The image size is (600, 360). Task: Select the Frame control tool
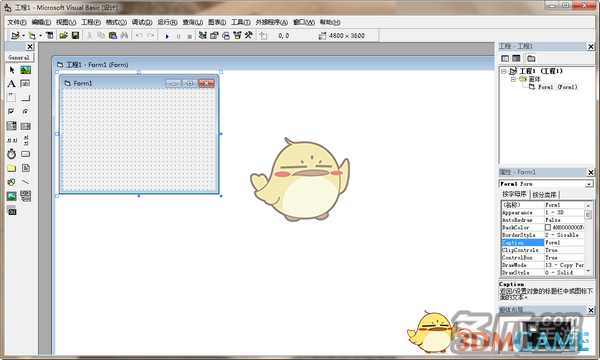click(x=11, y=98)
